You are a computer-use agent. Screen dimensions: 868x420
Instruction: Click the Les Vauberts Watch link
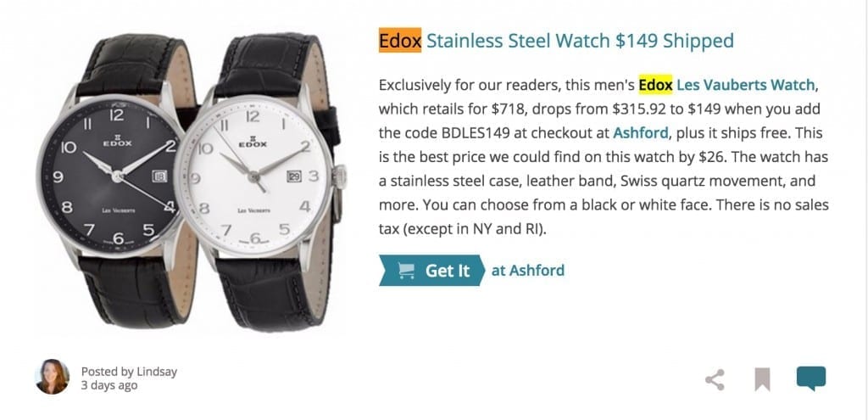(x=745, y=86)
